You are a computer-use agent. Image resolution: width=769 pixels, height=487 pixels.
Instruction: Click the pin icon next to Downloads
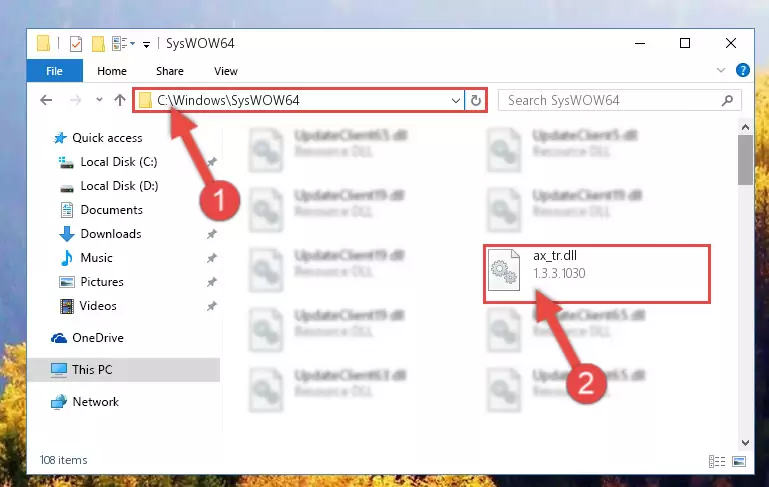click(x=211, y=234)
